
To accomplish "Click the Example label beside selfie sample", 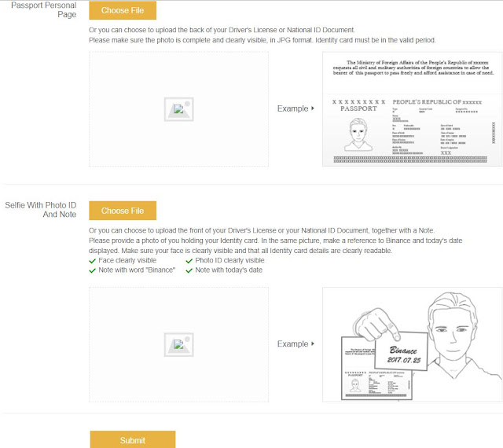I will point(293,343).
